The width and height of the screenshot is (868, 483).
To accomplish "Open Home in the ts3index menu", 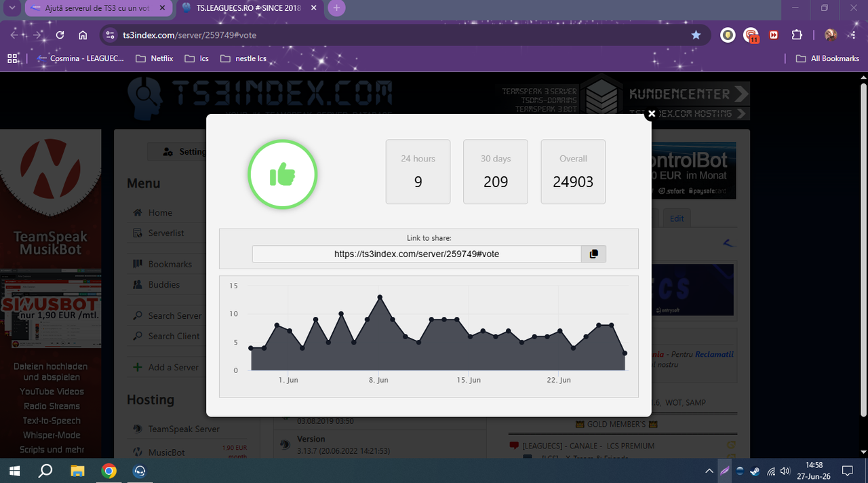I will 160,212.
